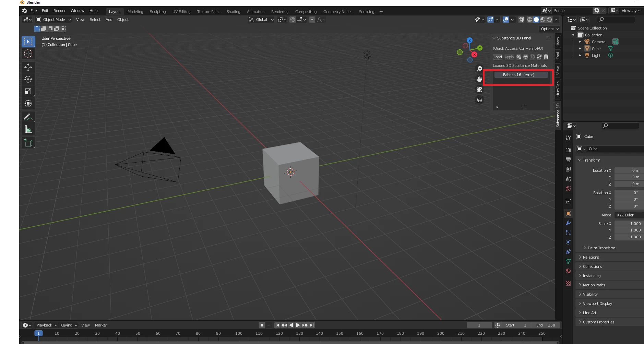Toggle snapping magnet button
This screenshot has width=644, height=344.
click(293, 20)
